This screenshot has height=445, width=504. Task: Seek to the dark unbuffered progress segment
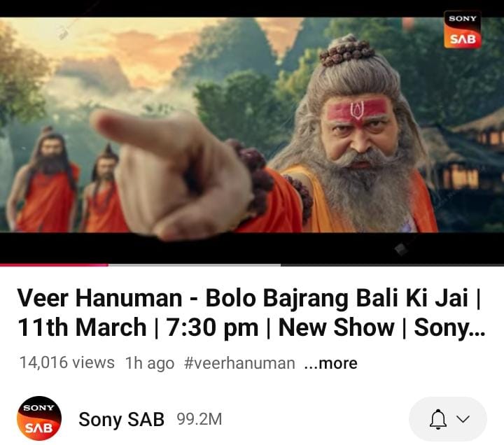pyautogui.click(x=392, y=264)
